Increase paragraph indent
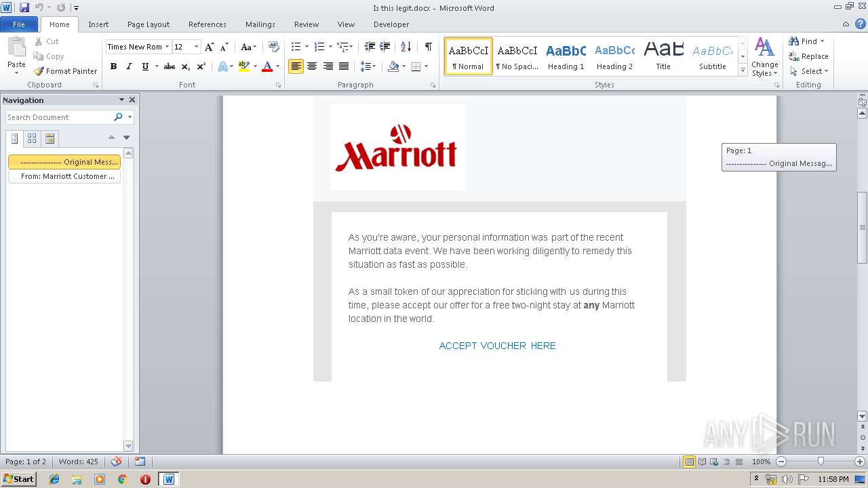Image resolution: width=868 pixels, height=488 pixels. click(384, 47)
